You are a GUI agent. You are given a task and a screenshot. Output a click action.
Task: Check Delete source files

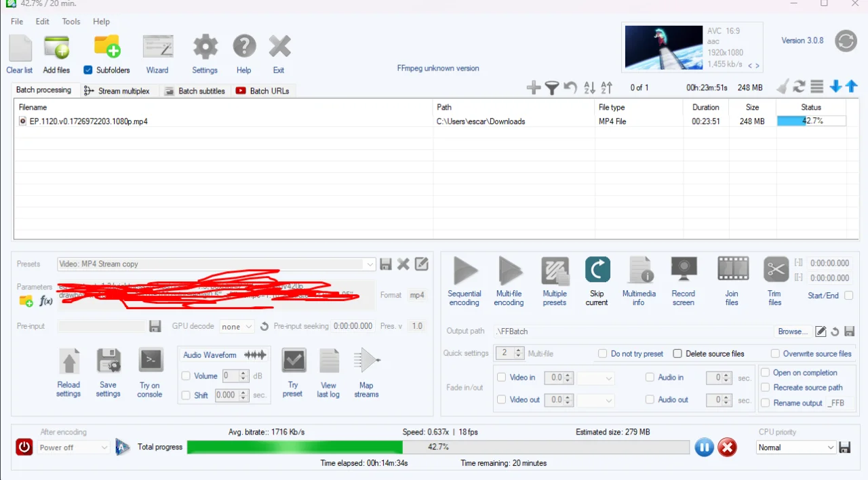tap(677, 354)
